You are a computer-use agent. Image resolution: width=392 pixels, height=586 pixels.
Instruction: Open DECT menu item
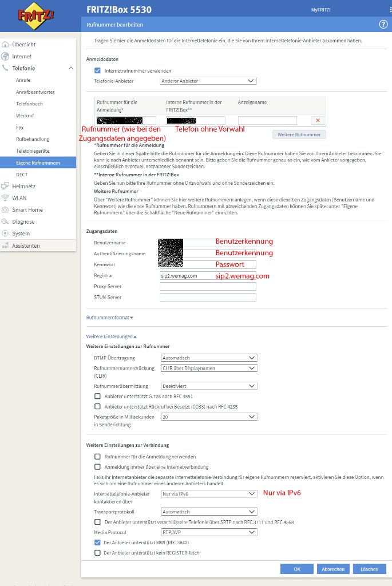(22, 175)
